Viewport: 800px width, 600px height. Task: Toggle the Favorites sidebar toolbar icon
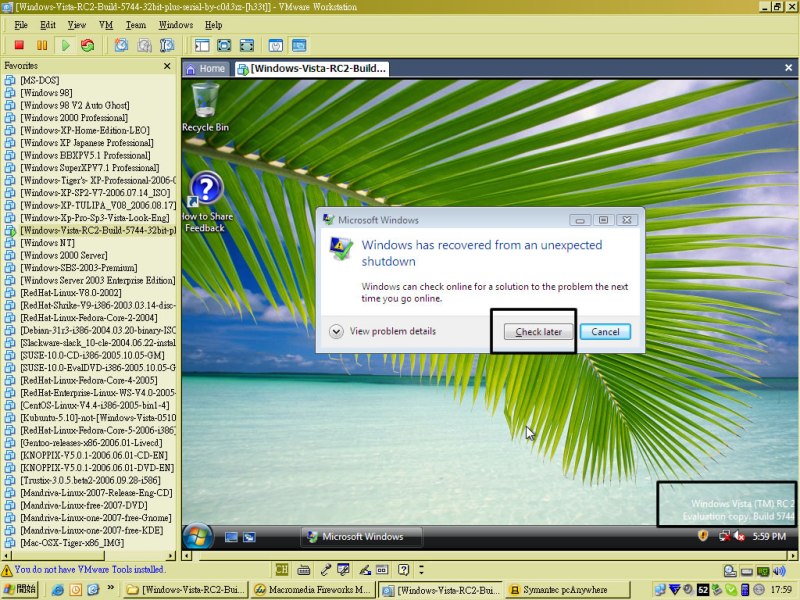pos(202,45)
